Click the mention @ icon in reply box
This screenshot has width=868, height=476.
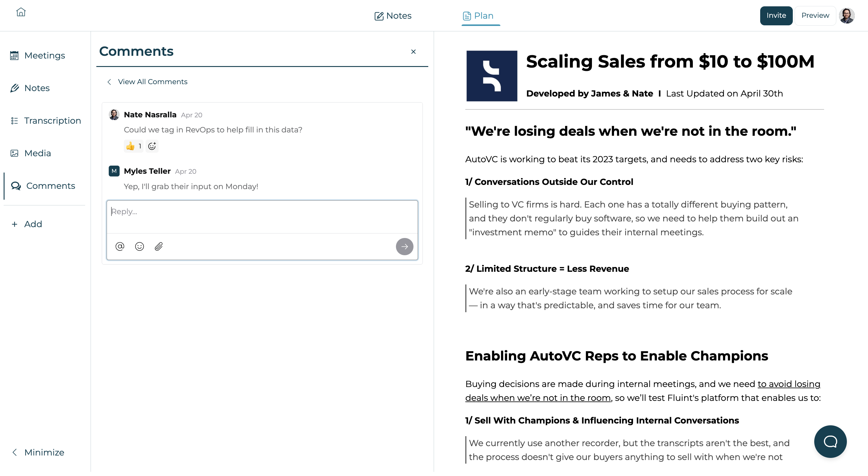[120, 246]
